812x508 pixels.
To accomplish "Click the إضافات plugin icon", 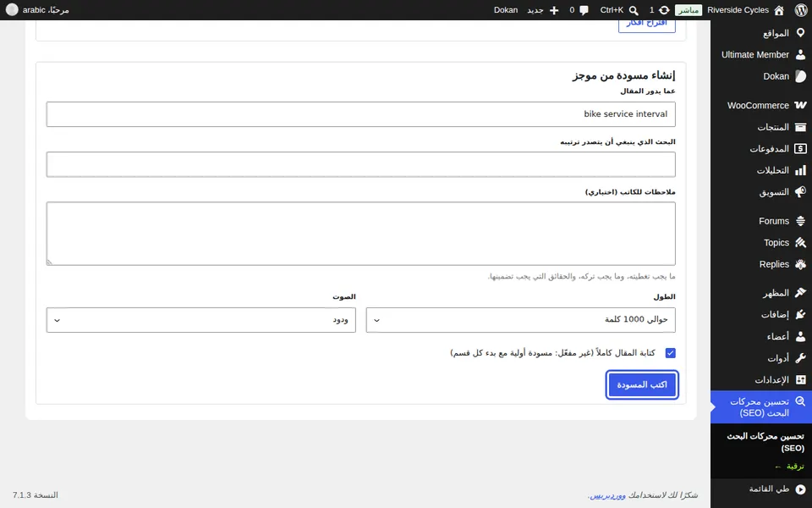I will click(801, 315).
